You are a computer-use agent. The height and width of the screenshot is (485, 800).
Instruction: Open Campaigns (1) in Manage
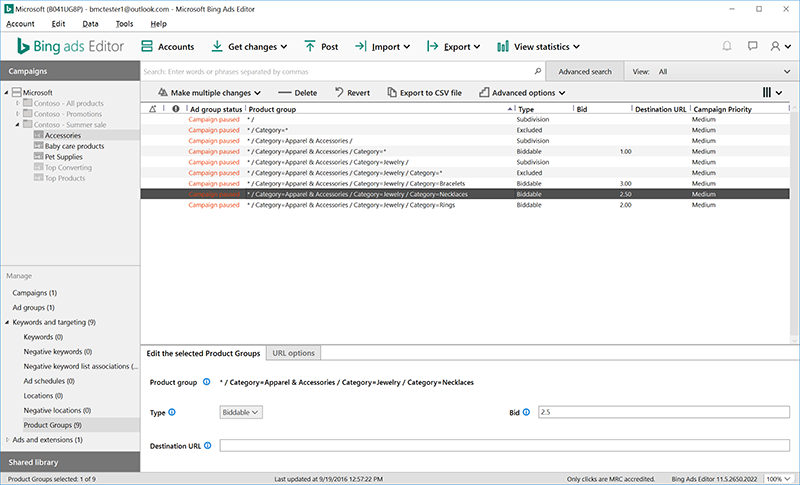coord(35,293)
